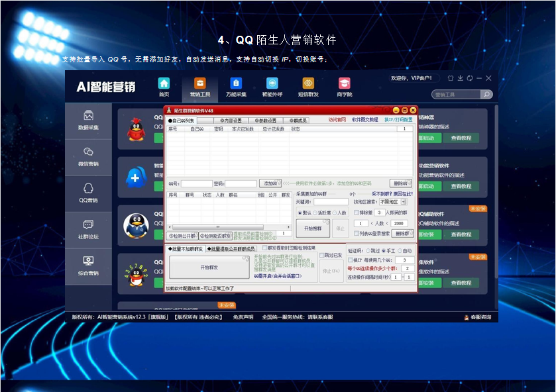The image size is (556, 392).
Task: Switch to the 内容设置 tab
Action: 231,121
